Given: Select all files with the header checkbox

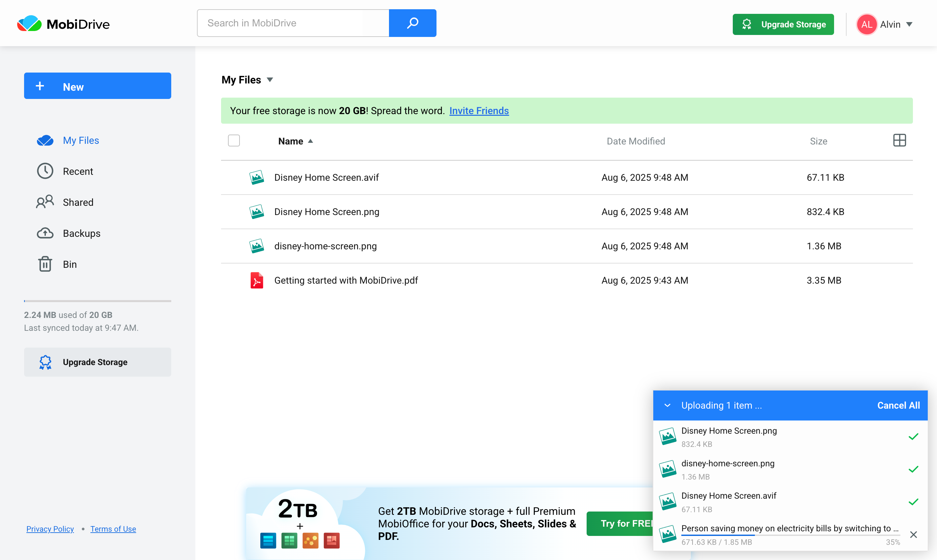Looking at the screenshot, I should 234,140.
